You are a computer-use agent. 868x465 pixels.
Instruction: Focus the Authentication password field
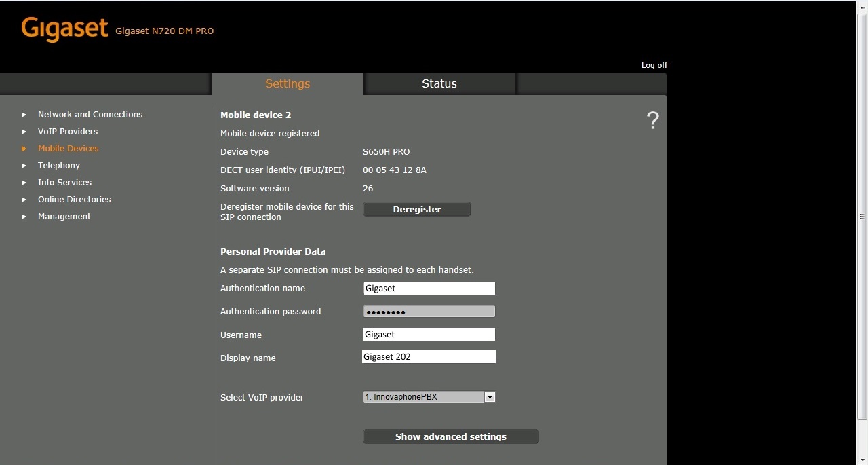click(429, 312)
